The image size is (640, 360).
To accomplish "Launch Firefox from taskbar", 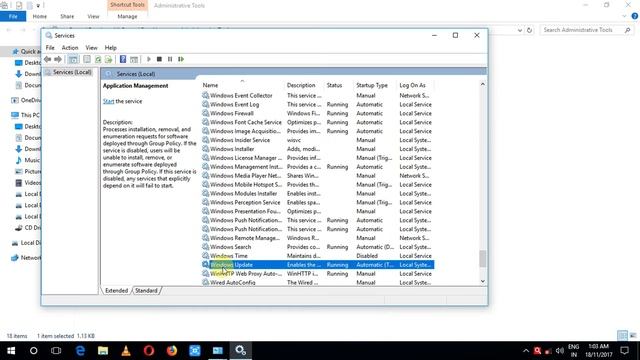I will [x=172, y=351].
